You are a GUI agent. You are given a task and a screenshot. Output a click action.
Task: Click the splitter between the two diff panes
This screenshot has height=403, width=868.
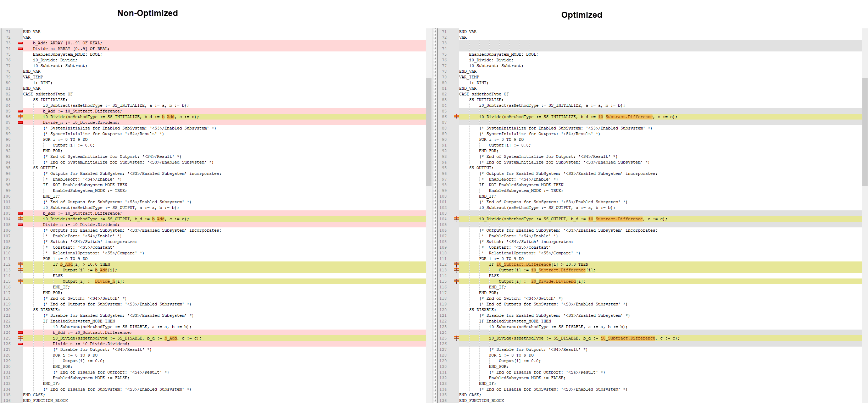point(435,213)
